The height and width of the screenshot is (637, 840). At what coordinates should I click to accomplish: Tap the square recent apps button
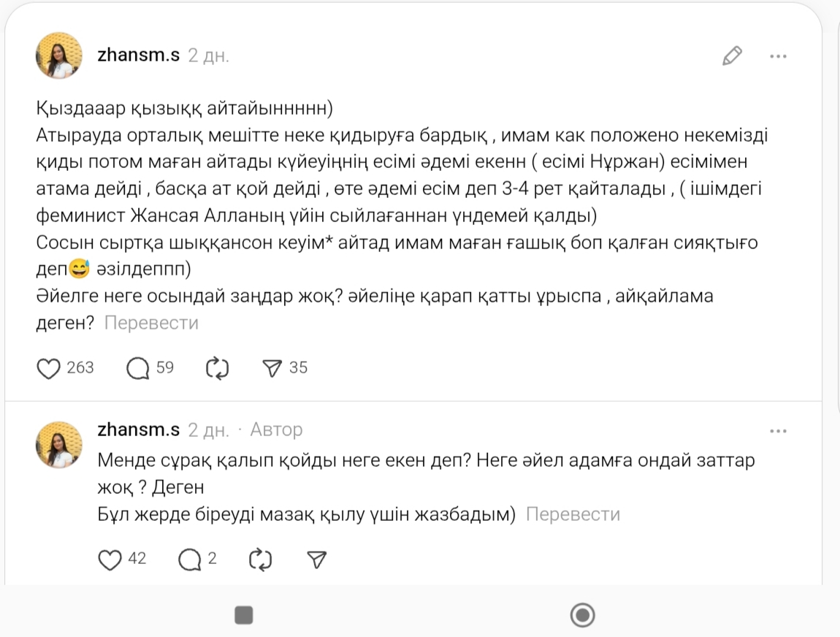point(244,615)
